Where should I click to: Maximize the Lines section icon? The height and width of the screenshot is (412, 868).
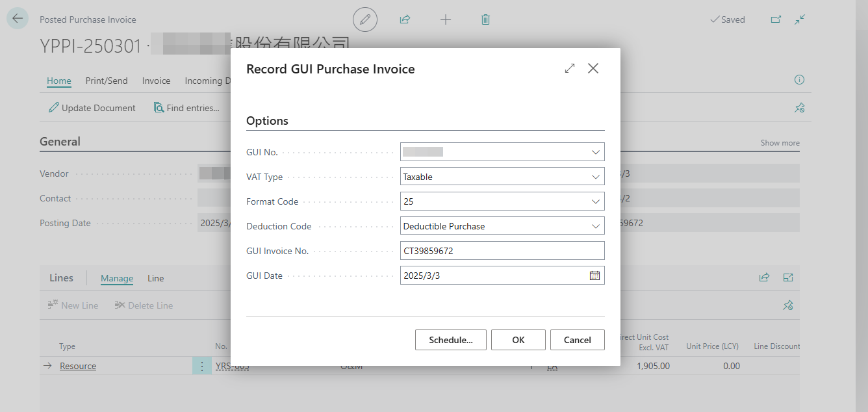point(788,277)
